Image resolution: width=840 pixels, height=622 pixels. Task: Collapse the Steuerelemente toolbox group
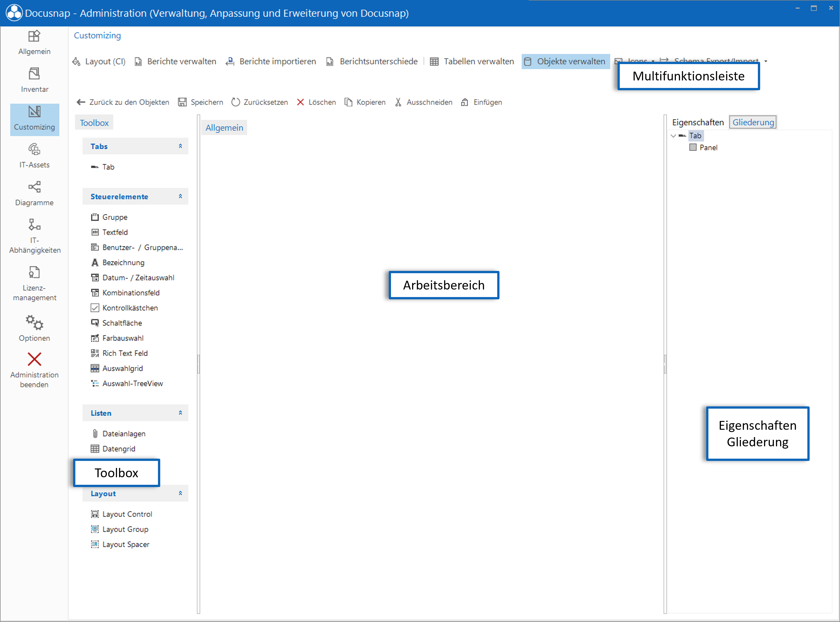(x=181, y=196)
